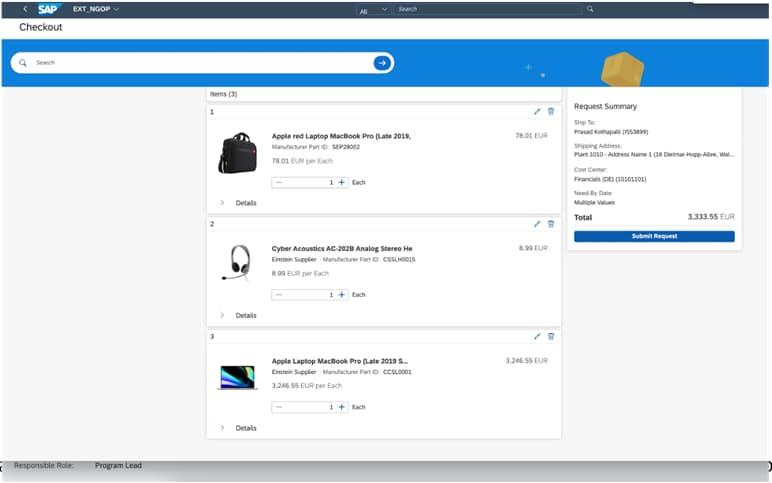Viewport: 772px width, 483px height.
Task: Open Apple red Laptop MacBook Pro title
Action: [x=341, y=136]
